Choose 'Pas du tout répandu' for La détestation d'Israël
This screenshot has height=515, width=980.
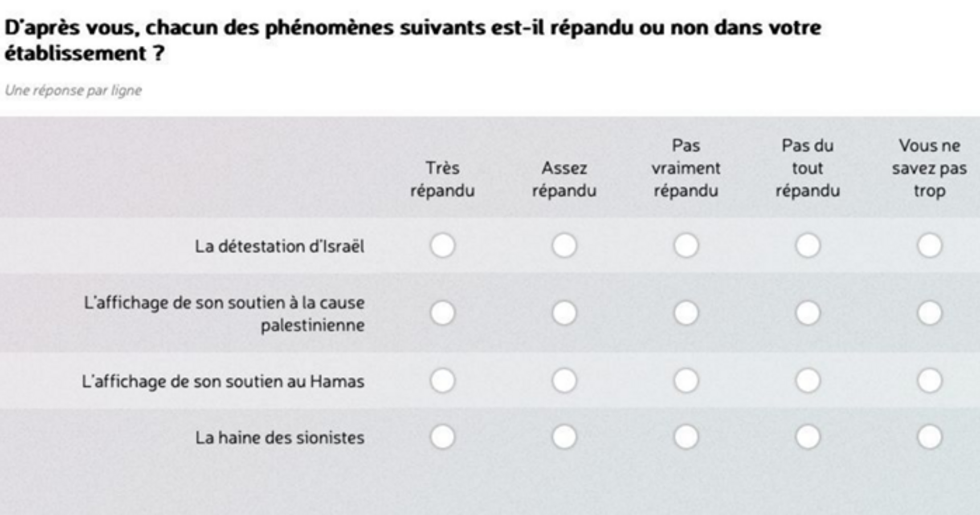click(808, 246)
